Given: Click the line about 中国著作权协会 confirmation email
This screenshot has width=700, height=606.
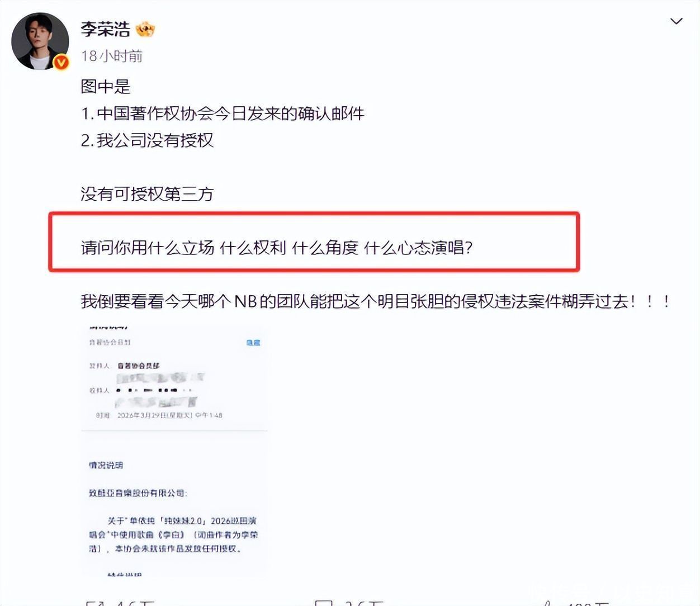Looking at the screenshot, I should (223, 113).
